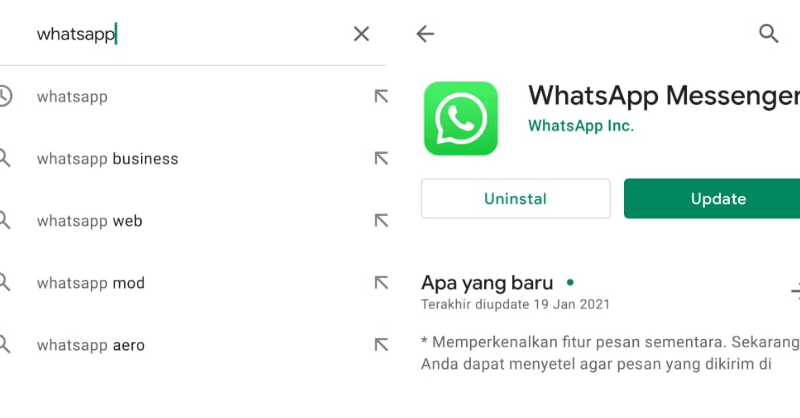Fill query using arrow beside whatsapp aero

coord(381,345)
